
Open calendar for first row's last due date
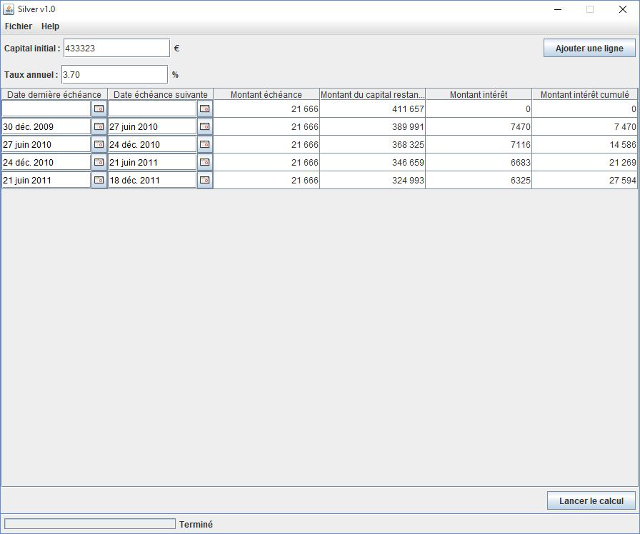pos(99,108)
